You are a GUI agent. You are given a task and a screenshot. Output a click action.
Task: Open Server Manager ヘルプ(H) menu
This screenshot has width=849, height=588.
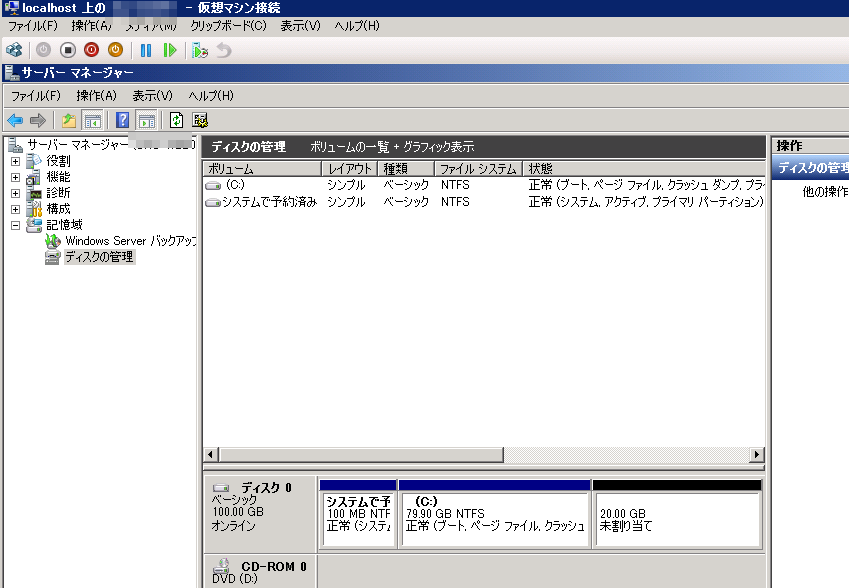coord(211,96)
